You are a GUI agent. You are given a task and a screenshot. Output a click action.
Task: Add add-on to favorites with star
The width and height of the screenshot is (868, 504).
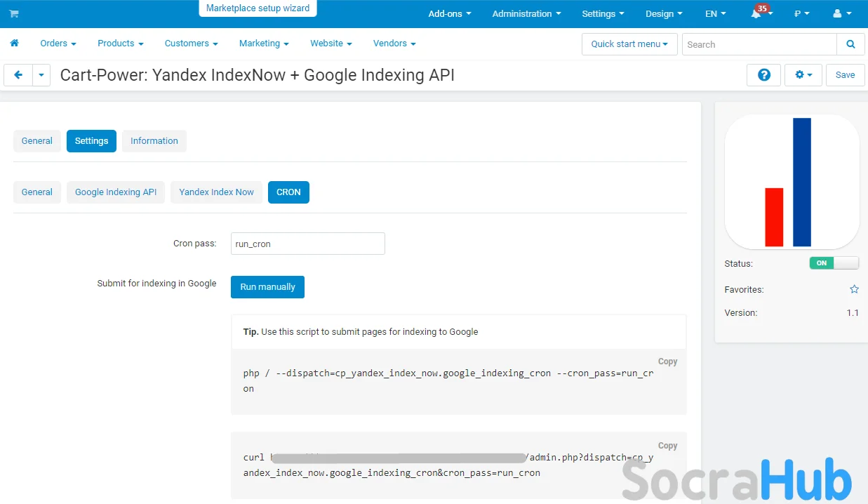coord(854,289)
